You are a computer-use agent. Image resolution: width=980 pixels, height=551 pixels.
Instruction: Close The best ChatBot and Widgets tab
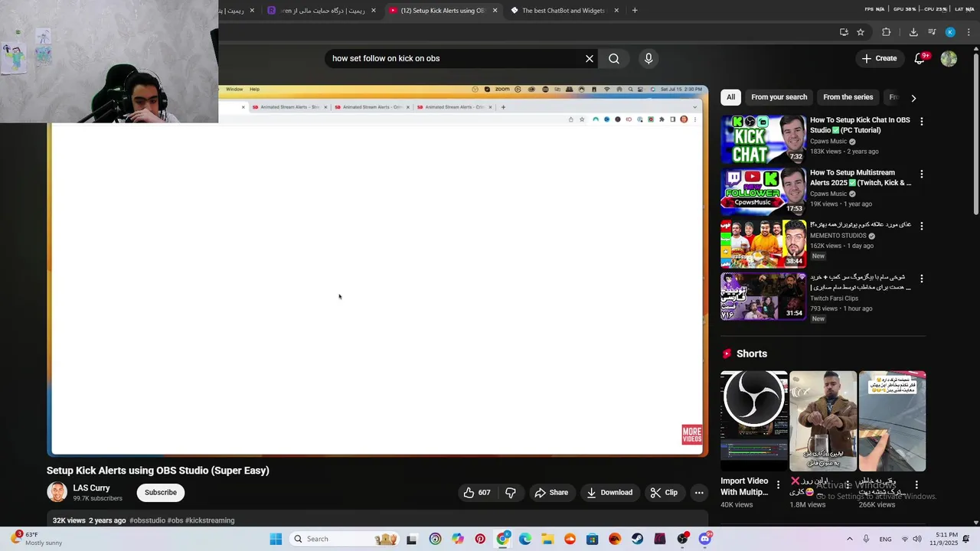[x=616, y=11]
